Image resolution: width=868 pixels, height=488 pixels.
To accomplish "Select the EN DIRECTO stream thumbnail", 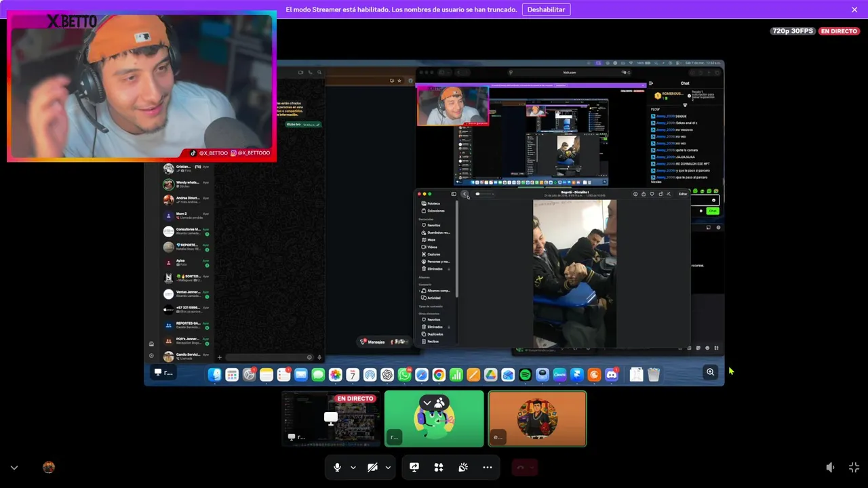I will pyautogui.click(x=331, y=419).
